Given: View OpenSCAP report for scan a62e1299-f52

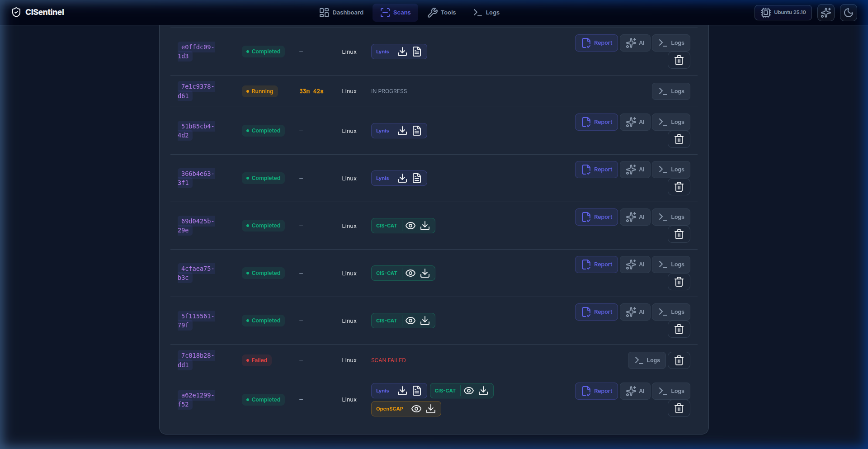Looking at the screenshot, I should 416,409.
